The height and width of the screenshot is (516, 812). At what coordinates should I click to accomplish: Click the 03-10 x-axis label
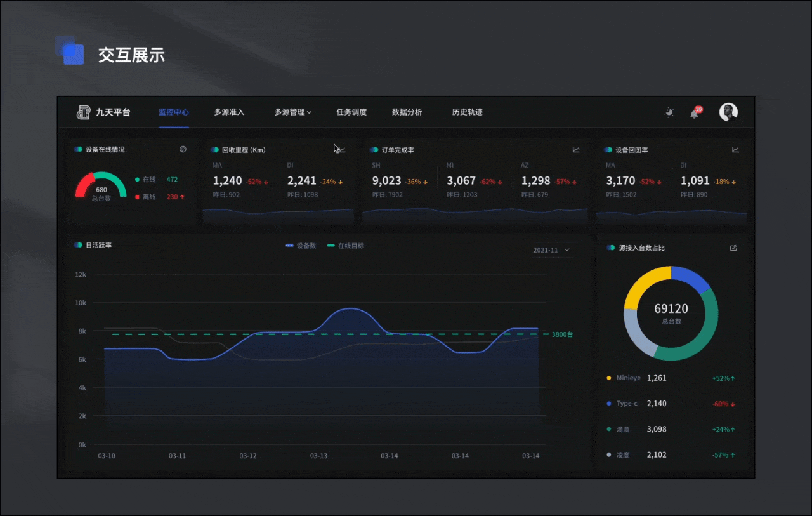(107, 456)
